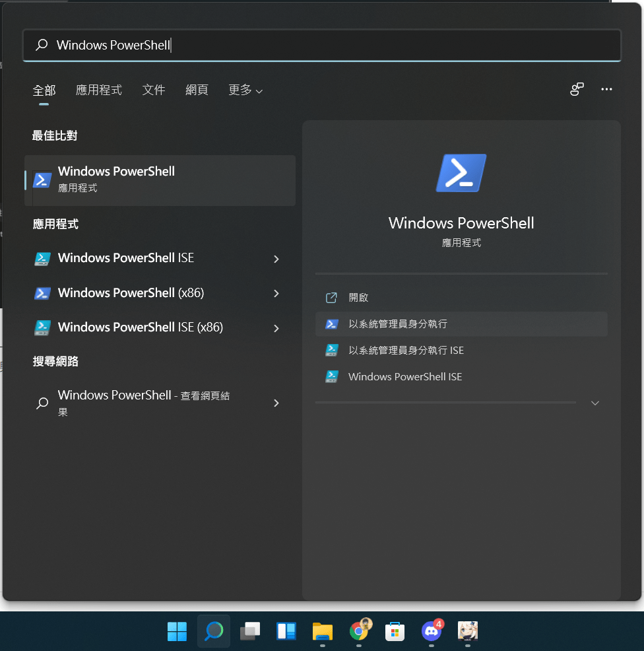Launch Google Chrome from the taskbar
Viewport: 644px width, 651px height.
[358, 631]
